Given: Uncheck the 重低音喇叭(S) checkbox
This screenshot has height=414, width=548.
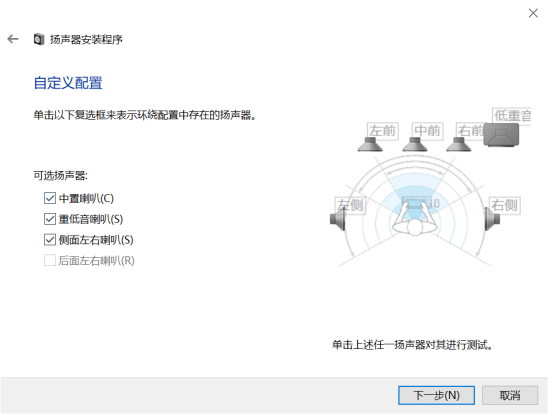Looking at the screenshot, I should 50,219.
